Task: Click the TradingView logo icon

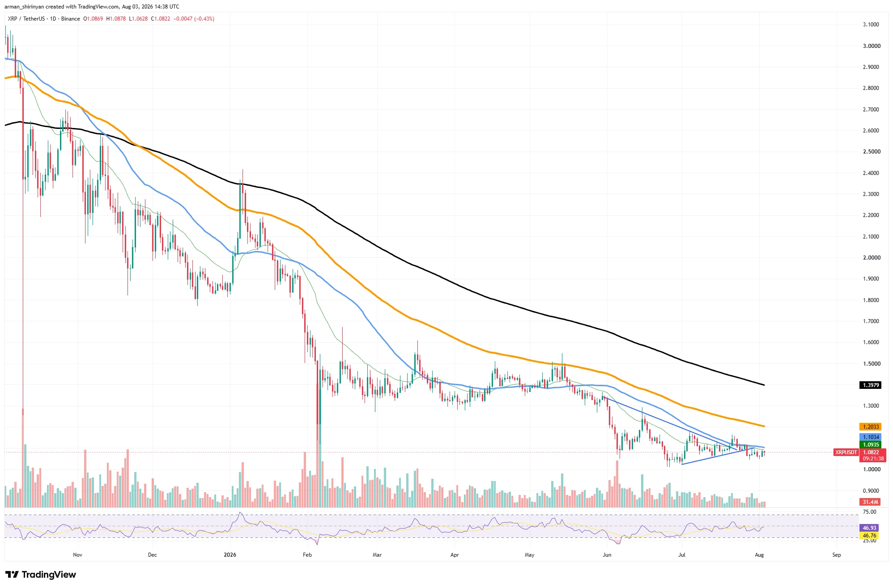Action: click(12, 574)
